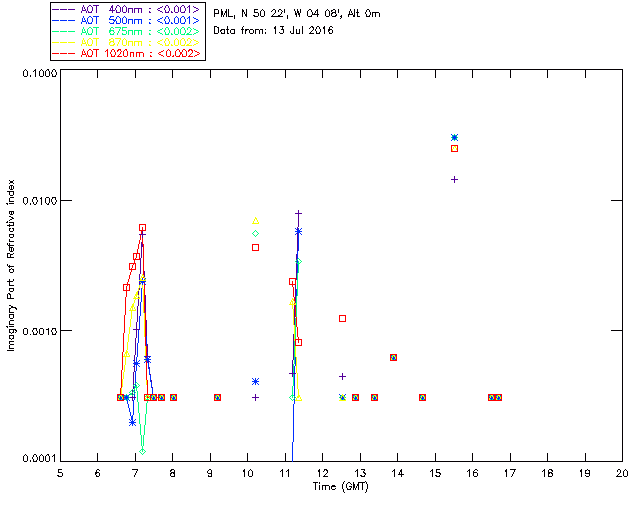
Task: Select the blue asterisk marker at time 15.5
Action: (454, 138)
